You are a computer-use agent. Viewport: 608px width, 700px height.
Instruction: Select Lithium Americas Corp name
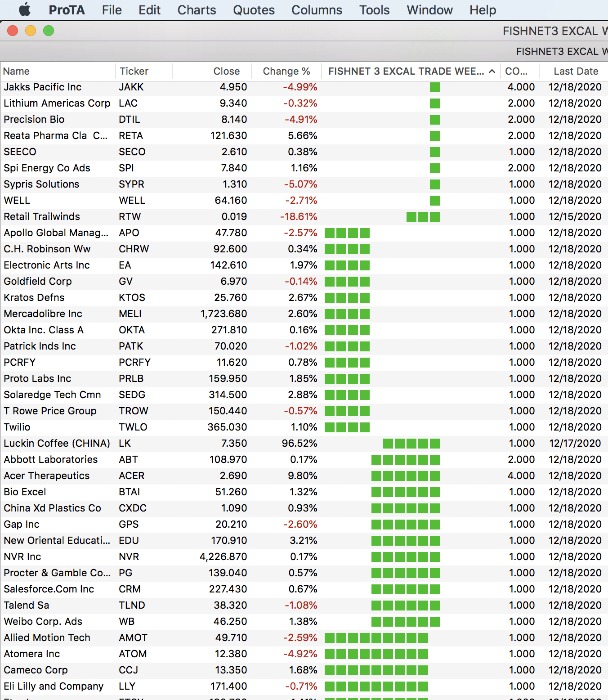click(x=57, y=103)
